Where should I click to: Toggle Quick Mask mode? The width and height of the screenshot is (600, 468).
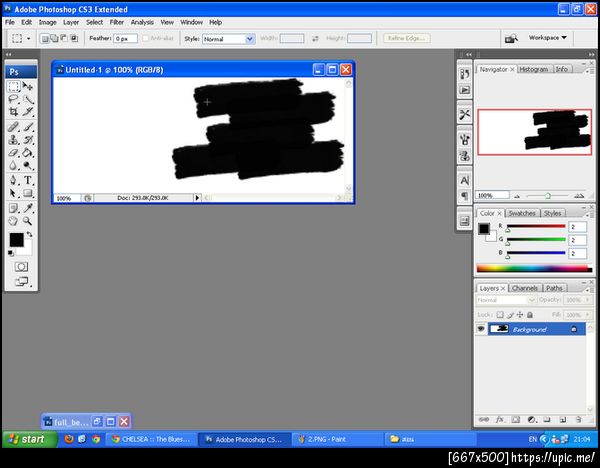click(21, 267)
